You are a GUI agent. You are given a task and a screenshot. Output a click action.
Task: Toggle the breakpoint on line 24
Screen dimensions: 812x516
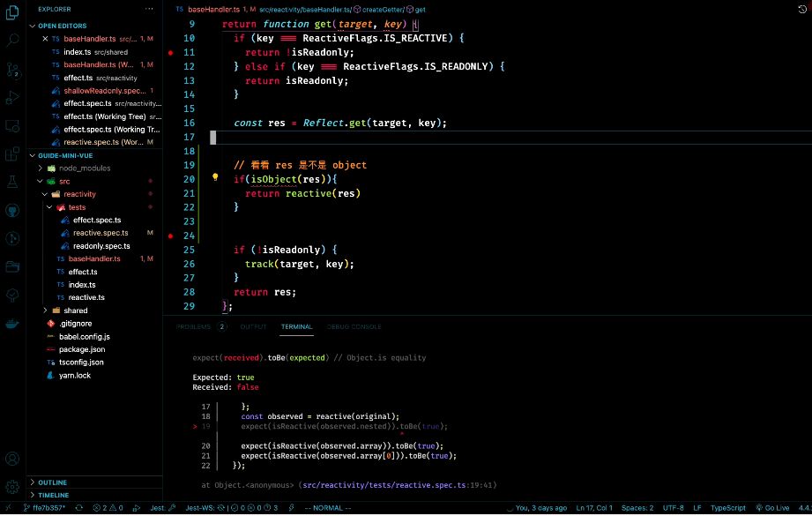pyautogui.click(x=170, y=236)
